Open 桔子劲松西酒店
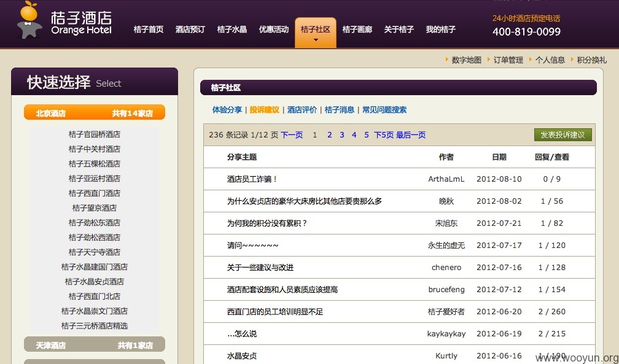Viewport: 619px width, 364px height. [95, 238]
